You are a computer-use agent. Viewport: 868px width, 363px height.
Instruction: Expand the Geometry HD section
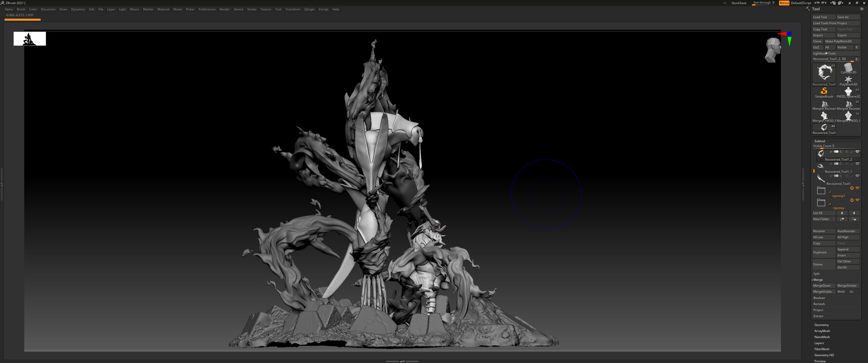click(x=824, y=355)
